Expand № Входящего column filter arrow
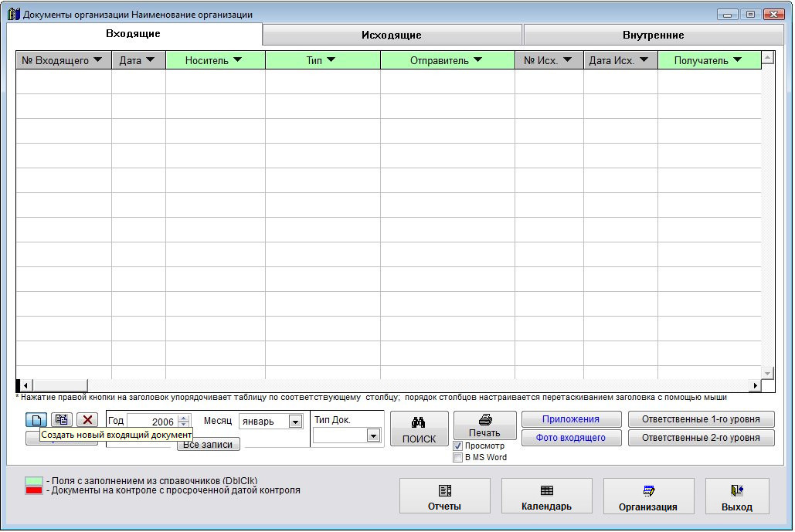The image size is (795, 532). coord(98,59)
